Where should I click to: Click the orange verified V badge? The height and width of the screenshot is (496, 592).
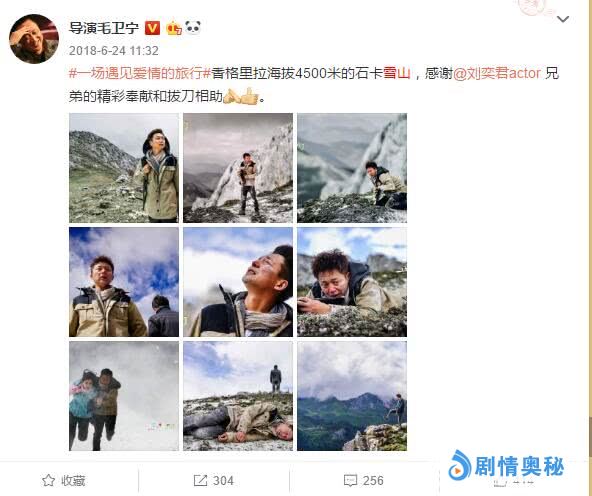[153, 28]
